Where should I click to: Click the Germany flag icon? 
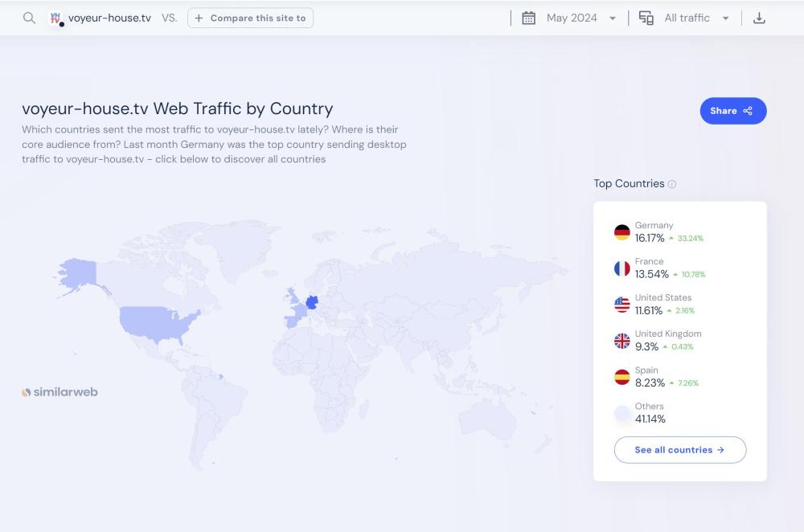pyautogui.click(x=621, y=232)
